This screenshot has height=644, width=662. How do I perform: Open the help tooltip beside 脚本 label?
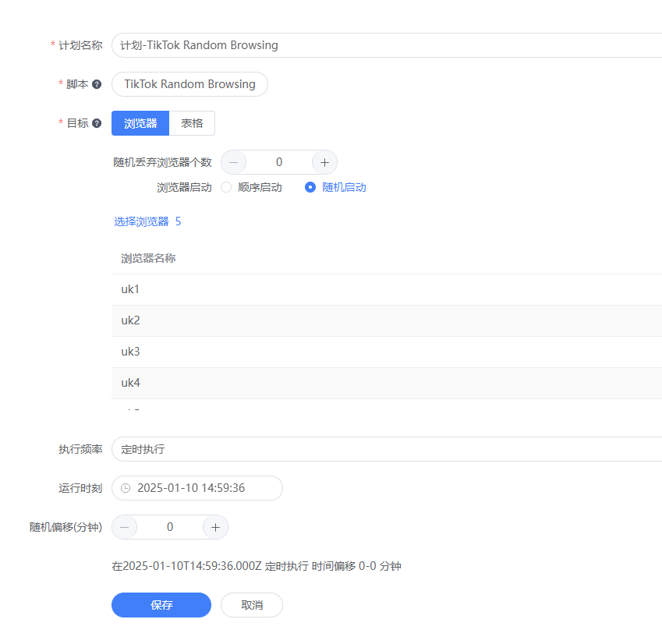coord(95,84)
